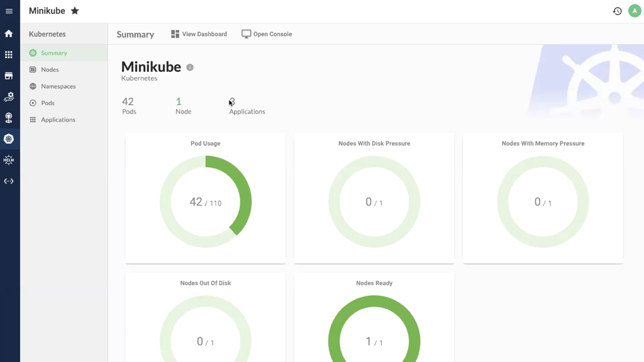Click the Open Console monitor icon
The width and height of the screenshot is (644, 362).
point(246,34)
